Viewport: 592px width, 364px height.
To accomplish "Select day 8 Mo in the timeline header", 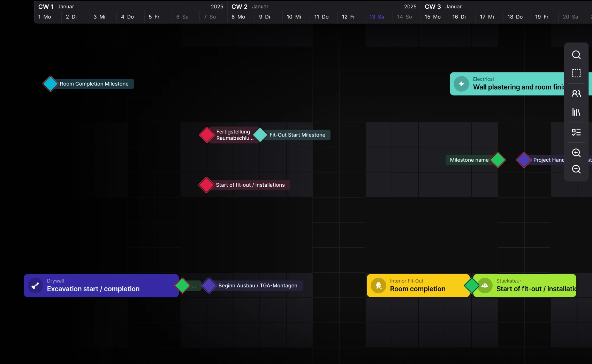I will (x=238, y=17).
